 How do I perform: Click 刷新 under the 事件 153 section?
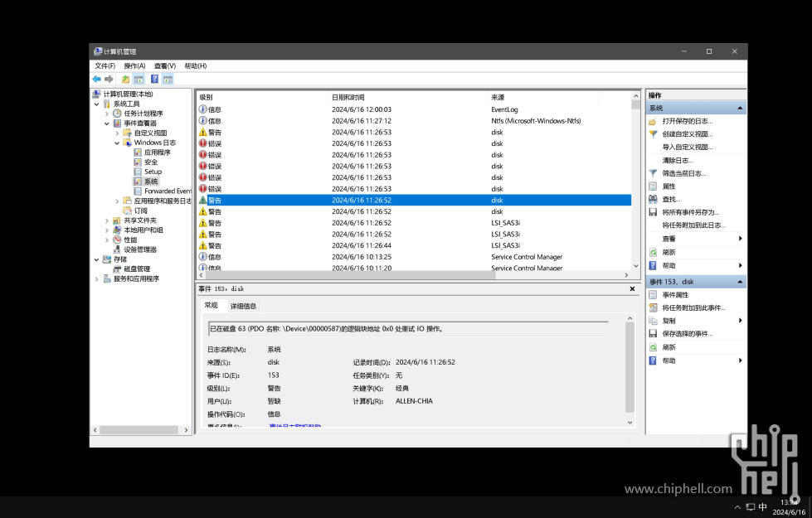point(669,347)
